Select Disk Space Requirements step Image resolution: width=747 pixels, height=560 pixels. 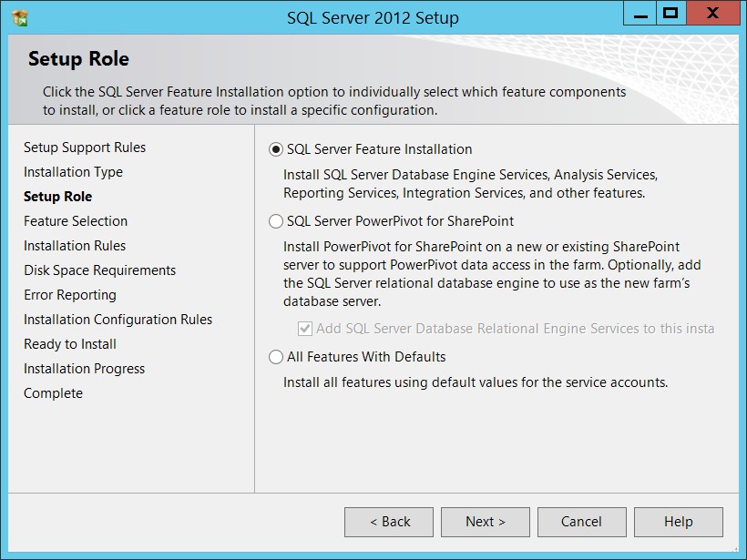[100, 270]
